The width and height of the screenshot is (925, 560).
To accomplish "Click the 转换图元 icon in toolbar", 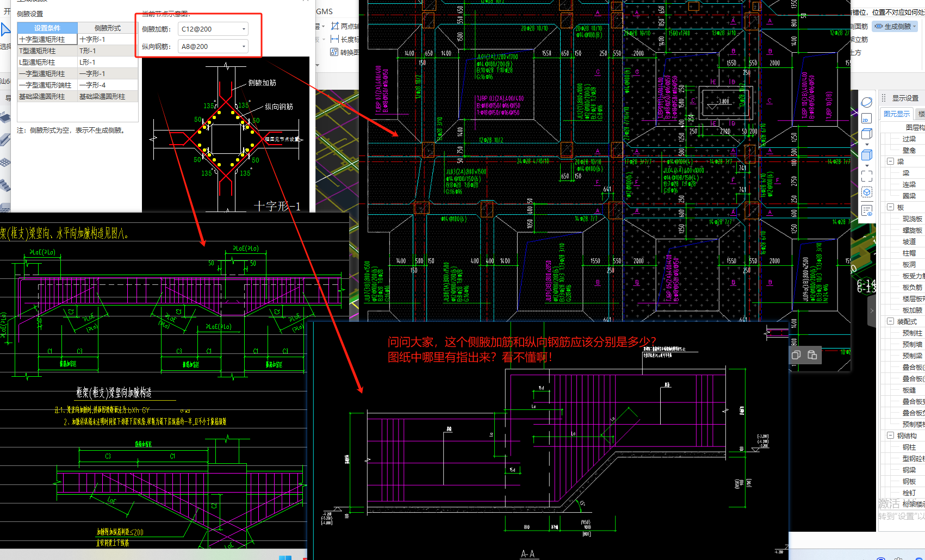I will pyautogui.click(x=334, y=52).
